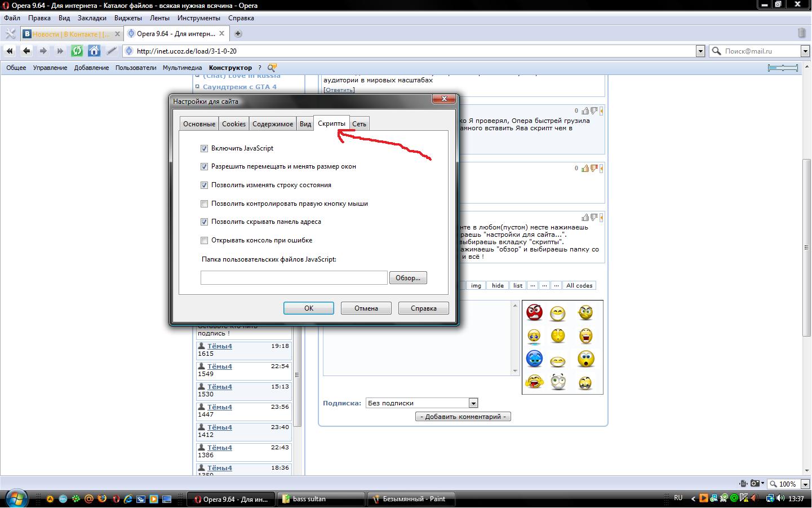Open a new tab with plus button
812x508 pixels.
[238, 34]
